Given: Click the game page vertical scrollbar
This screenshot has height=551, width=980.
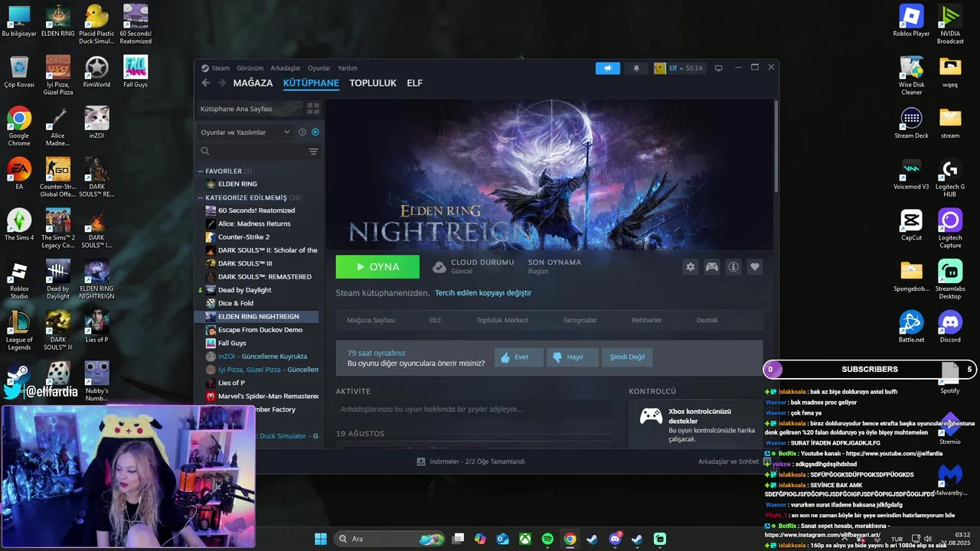Looking at the screenshot, I should coord(776,145).
